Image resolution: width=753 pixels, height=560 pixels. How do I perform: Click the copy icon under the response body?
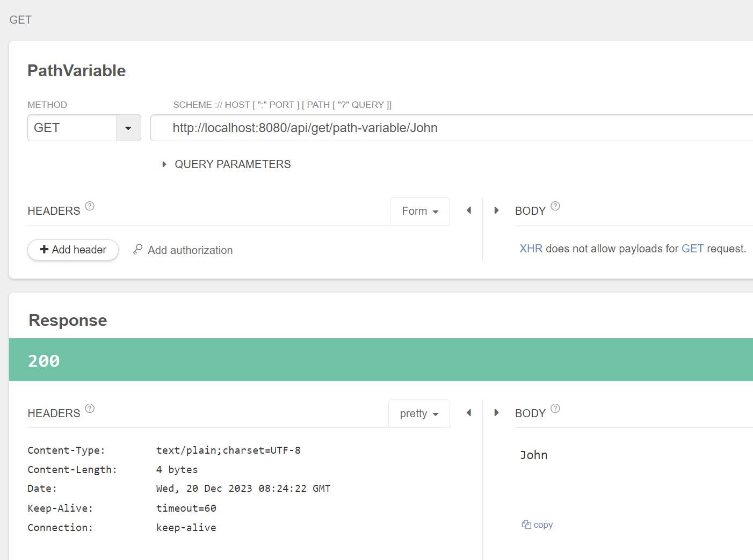click(526, 524)
